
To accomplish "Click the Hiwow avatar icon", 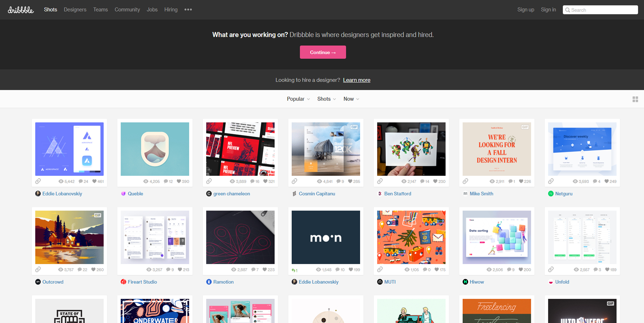I will tap(465, 282).
